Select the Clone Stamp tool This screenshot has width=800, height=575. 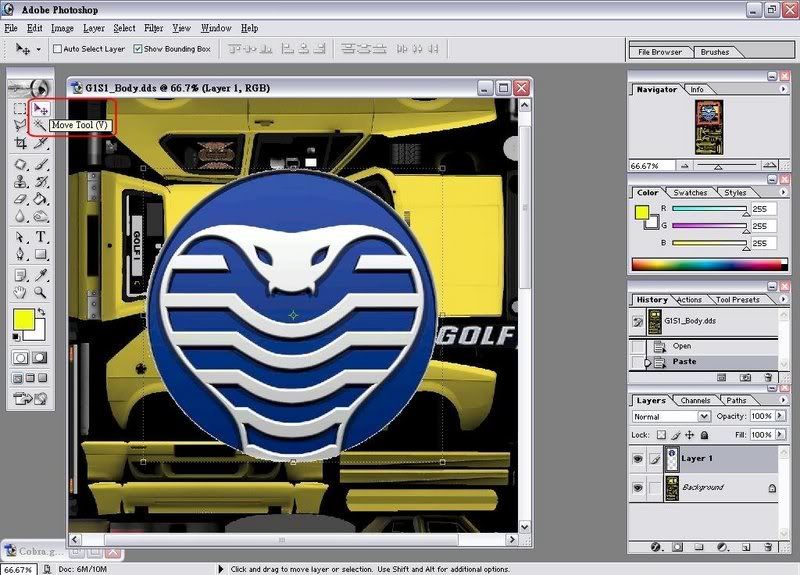(x=20, y=182)
